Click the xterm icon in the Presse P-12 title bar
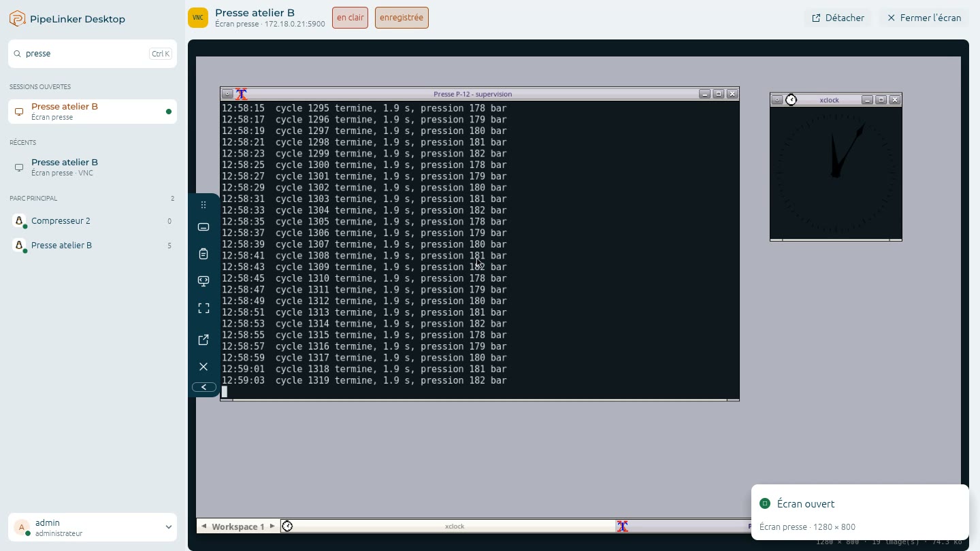 241,94
